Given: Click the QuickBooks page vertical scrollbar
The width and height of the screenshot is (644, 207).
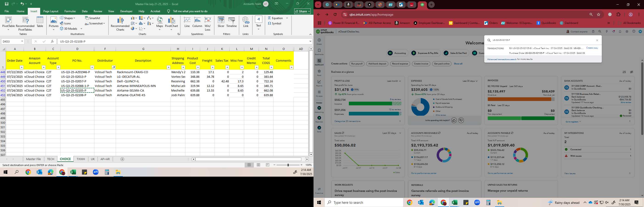Looking at the screenshot, I should (x=642, y=98).
